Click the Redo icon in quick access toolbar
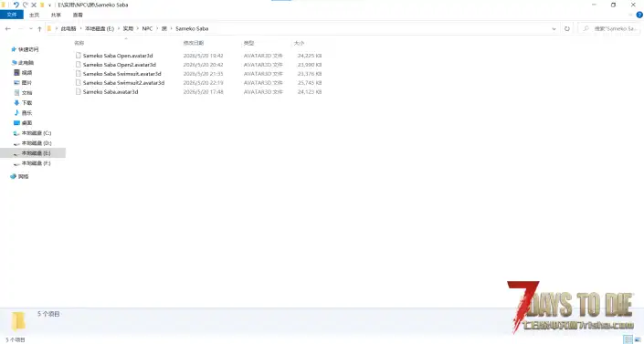Screen dimensions: 644x344 25,5
